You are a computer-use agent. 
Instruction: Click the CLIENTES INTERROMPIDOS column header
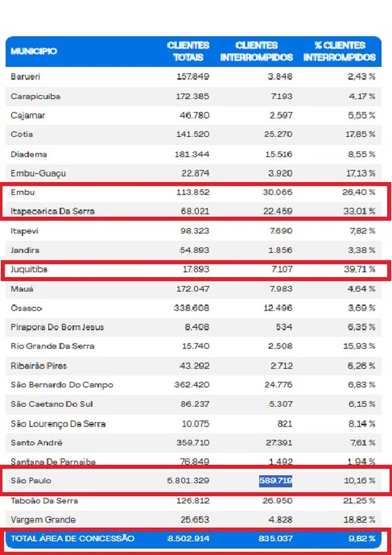coord(257,51)
